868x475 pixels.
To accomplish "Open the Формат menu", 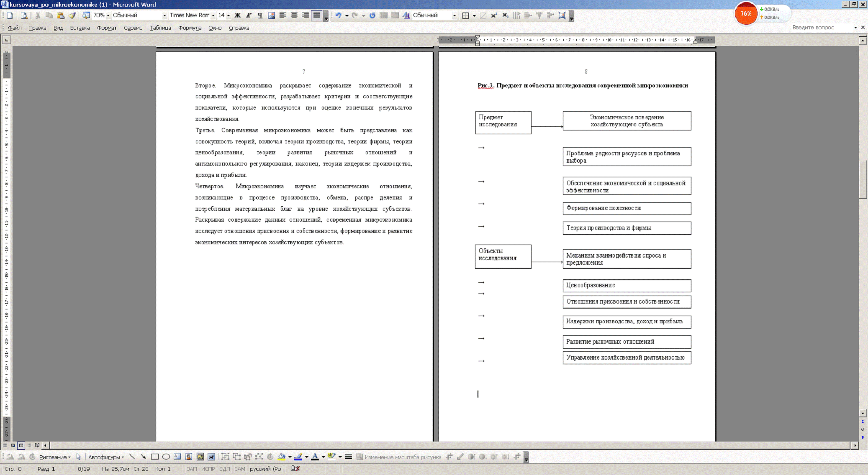I will [x=106, y=28].
